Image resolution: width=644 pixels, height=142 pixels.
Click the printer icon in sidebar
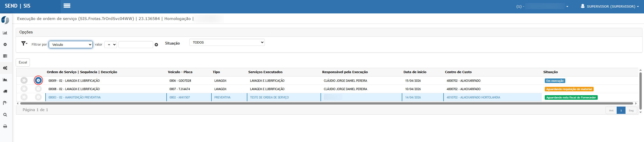click(x=5, y=126)
